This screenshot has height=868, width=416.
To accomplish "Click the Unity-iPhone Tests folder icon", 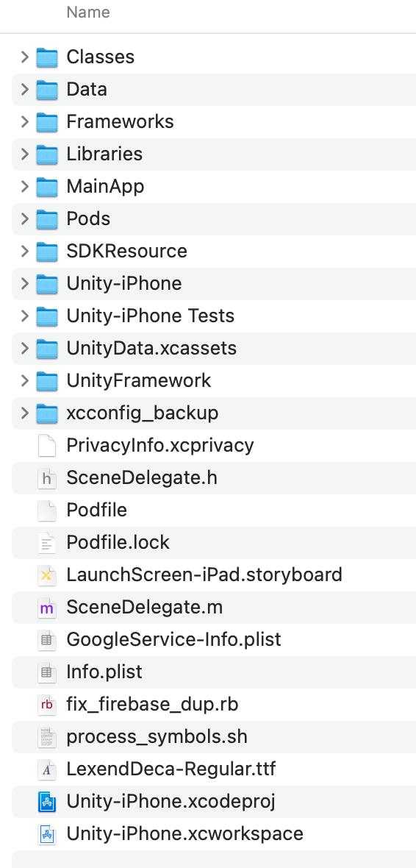I will point(47,316).
